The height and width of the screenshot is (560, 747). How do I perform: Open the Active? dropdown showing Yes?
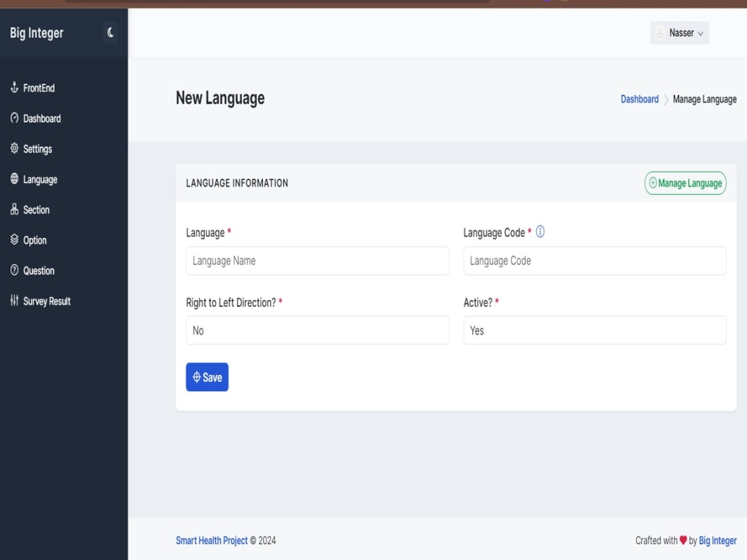point(595,330)
